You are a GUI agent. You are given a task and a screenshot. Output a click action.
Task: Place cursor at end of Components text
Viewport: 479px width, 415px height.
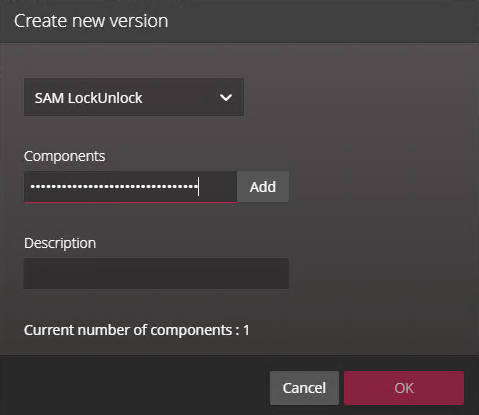(x=199, y=186)
